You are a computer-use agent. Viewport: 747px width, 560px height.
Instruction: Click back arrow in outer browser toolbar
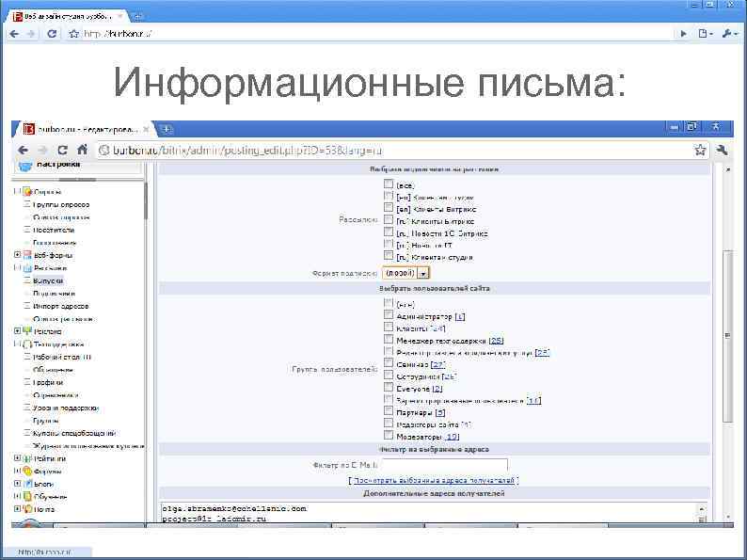click(x=14, y=34)
